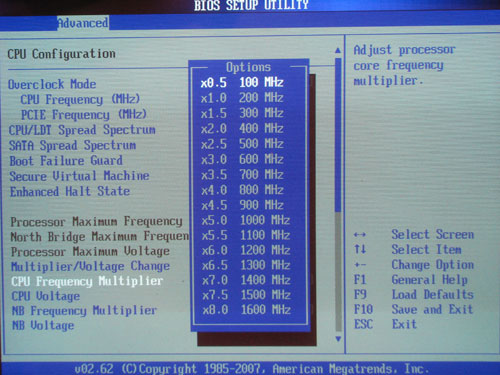
Task: Click the BIOS SETUP UTILITY title
Action: (x=251, y=5)
